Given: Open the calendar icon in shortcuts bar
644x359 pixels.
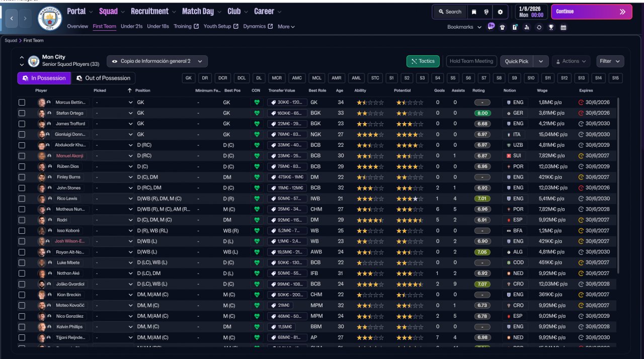Looking at the screenshot, I should 563,27.
